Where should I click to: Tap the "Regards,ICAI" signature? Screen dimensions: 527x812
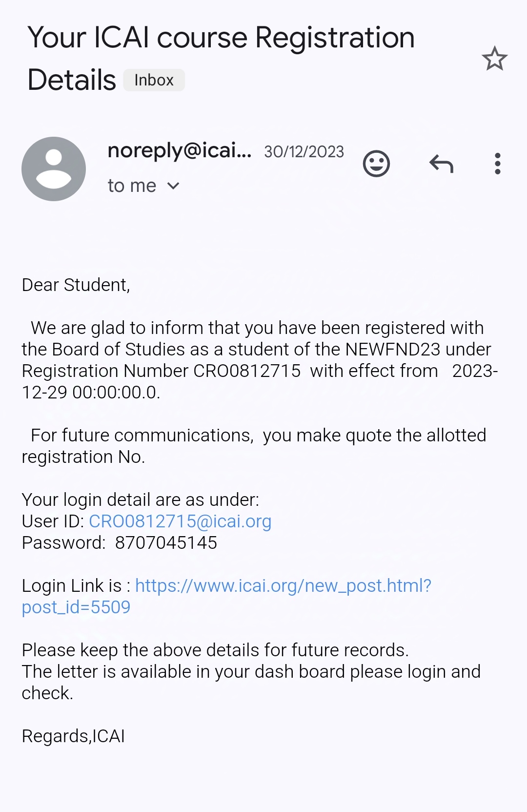point(73,736)
